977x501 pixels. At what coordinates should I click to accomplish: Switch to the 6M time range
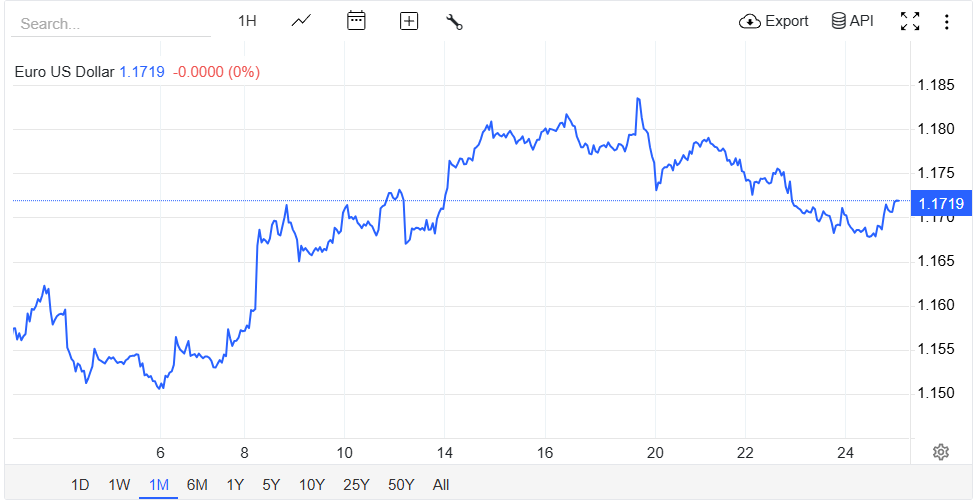pyautogui.click(x=197, y=485)
